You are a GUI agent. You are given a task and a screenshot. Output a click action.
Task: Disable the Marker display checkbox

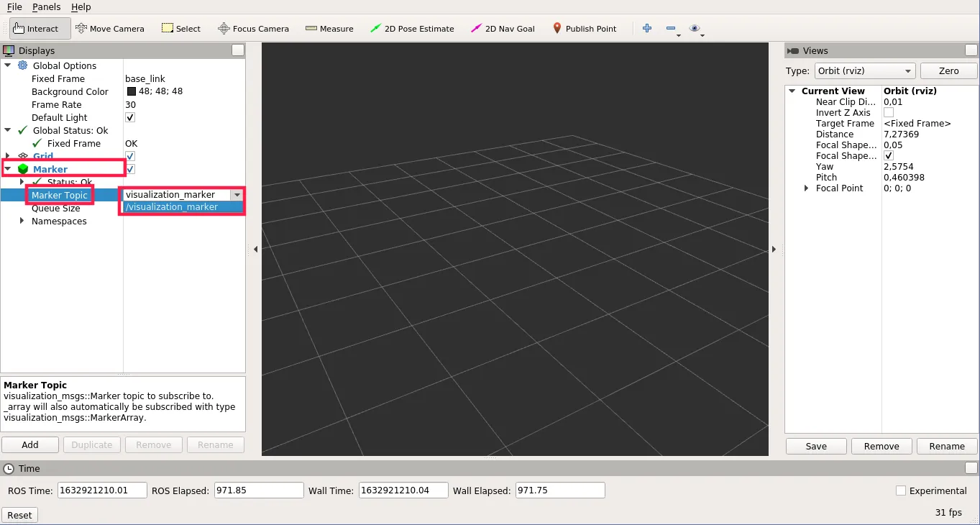(x=130, y=169)
